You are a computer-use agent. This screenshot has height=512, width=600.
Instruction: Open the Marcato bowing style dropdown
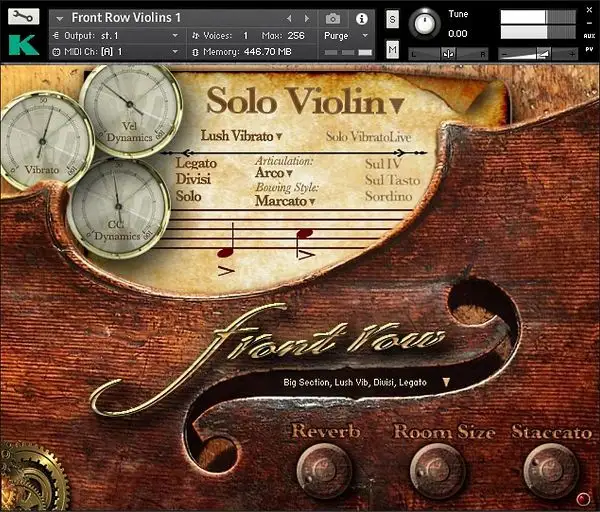(x=285, y=201)
